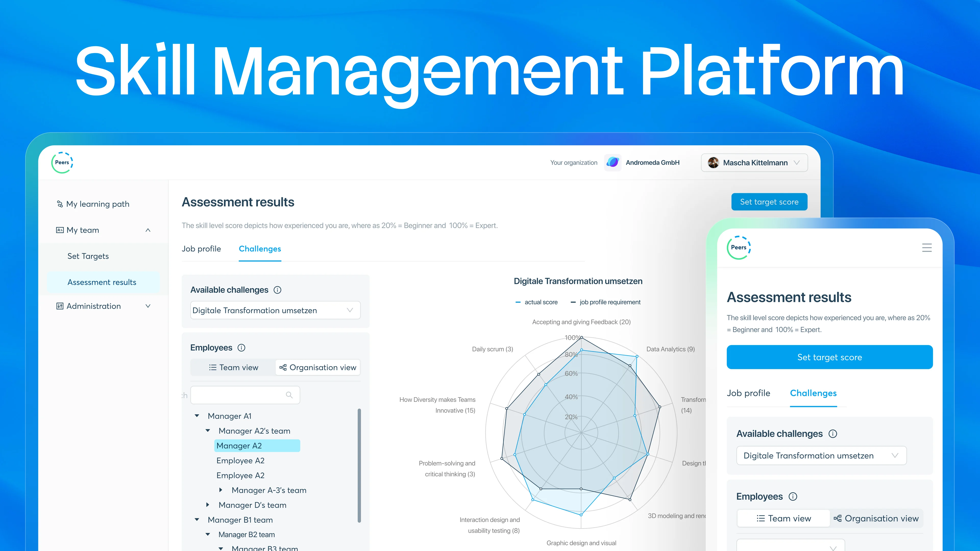Show info for Employees in mobile panel
The width and height of the screenshot is (980, 551).
793,497
